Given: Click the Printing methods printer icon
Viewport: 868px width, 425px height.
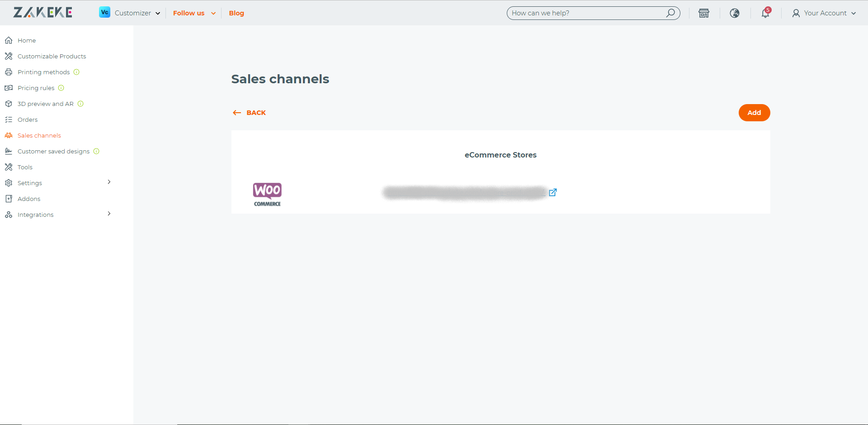Looking at the screenshot, I should pyautogui.click(x=9, y=72).
